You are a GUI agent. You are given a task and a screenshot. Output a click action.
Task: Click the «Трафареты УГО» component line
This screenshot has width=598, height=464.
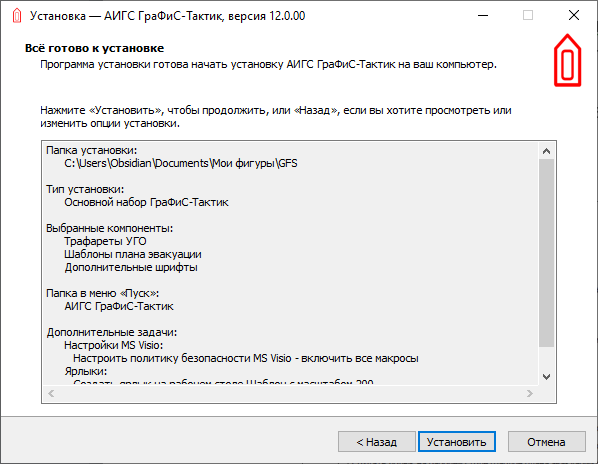(x=105, y=241)
